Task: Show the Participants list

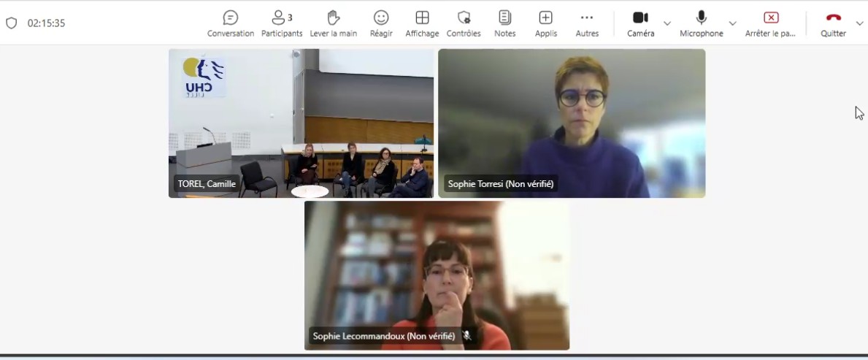Action: [282, 23]
